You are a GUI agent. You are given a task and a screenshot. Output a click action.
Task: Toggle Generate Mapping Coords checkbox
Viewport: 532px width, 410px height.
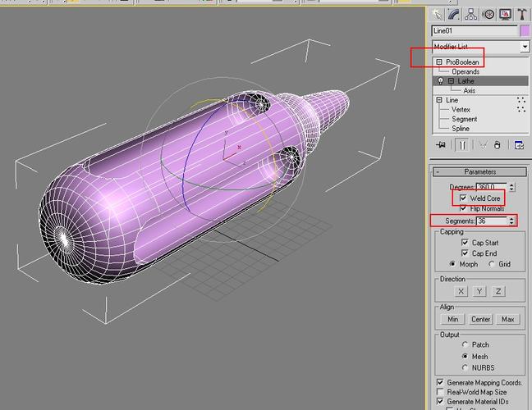[440, 382]
